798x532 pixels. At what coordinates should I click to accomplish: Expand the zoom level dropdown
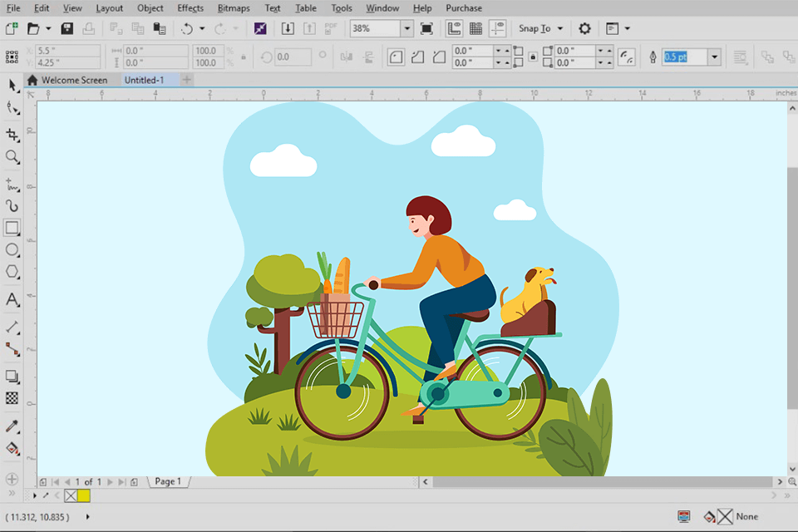tap(406, 28)
